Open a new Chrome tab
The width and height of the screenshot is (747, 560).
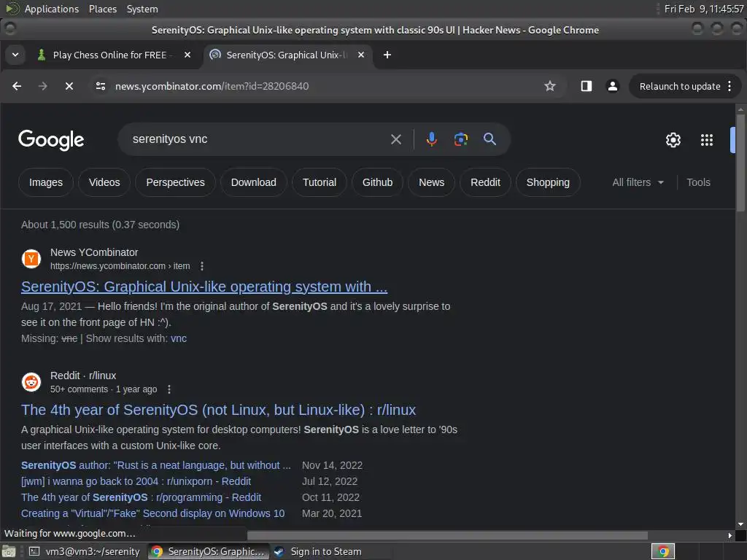click(x=387, y=55)
